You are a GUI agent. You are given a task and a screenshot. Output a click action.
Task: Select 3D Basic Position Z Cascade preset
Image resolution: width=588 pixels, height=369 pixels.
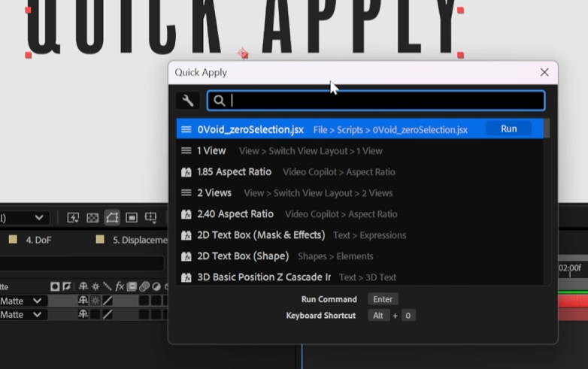pos(359,277)
